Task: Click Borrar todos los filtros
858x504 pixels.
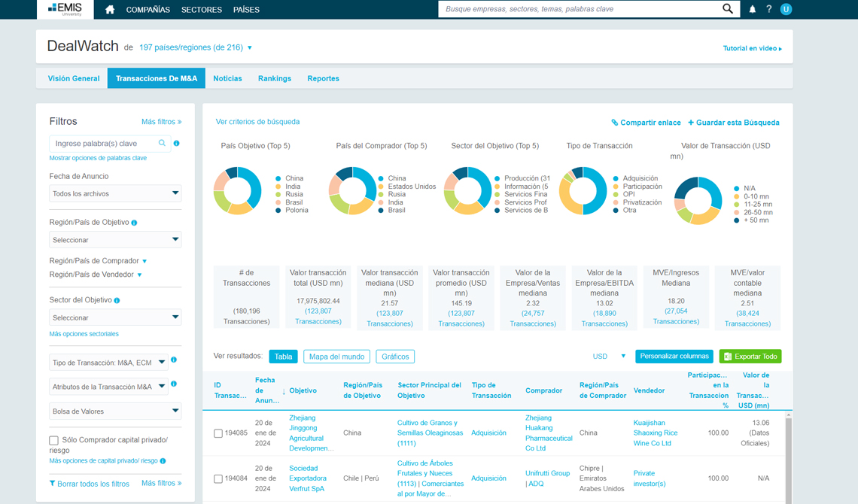Action: coord(90,484)
